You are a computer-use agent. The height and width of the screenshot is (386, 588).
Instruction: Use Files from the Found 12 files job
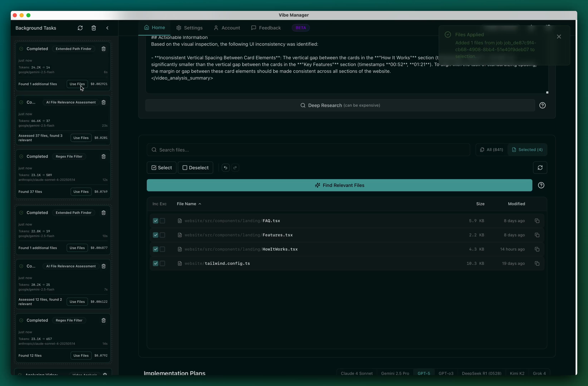[x=81, y=355]
